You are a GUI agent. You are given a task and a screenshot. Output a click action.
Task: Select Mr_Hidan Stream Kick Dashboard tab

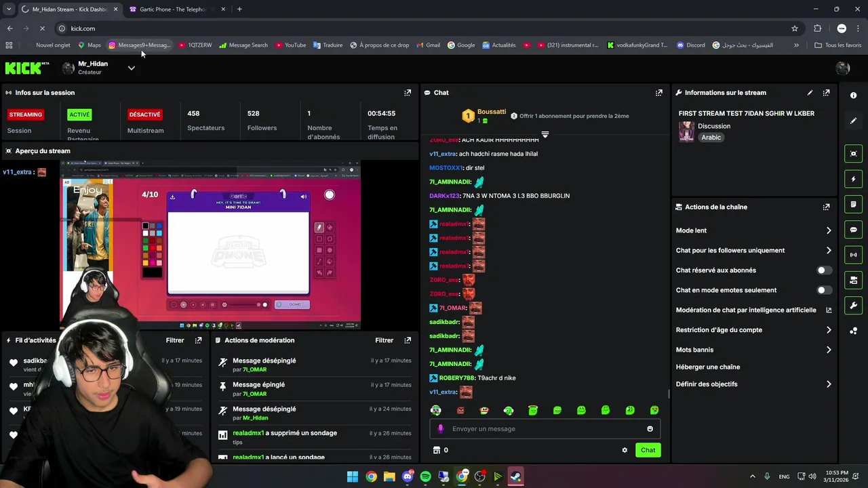pos(70,9)
